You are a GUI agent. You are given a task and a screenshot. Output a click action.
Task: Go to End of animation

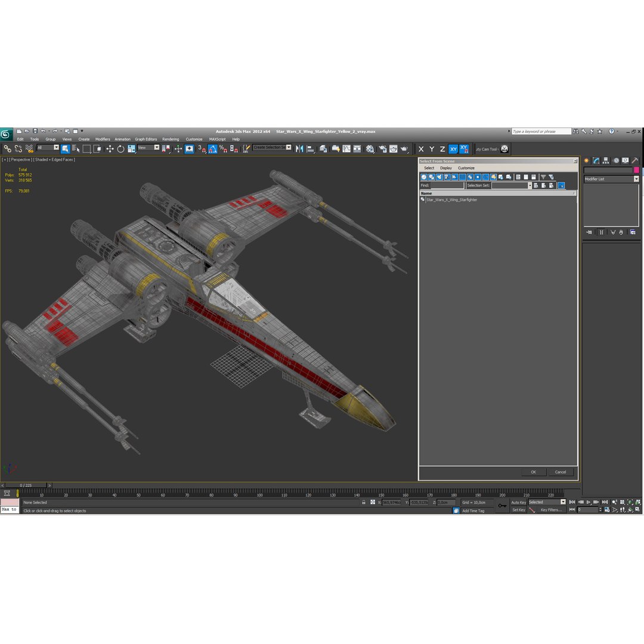(605, 502)
